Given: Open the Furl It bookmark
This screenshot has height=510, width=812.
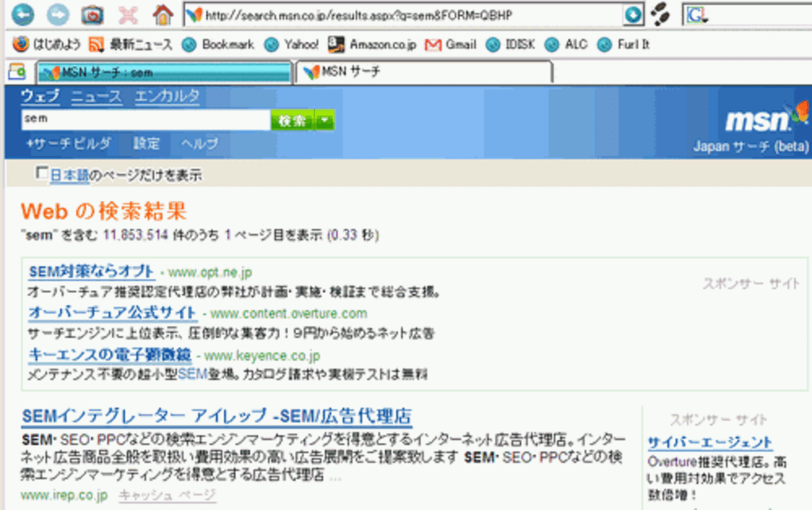Looking at the screenshot, I should pyautogui.click(x=623, y=44).
